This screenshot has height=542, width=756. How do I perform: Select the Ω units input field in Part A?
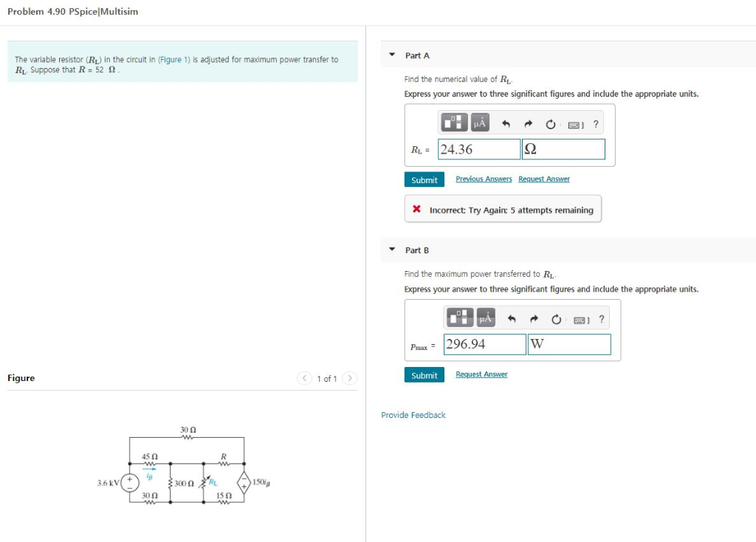tap(565, 148)
